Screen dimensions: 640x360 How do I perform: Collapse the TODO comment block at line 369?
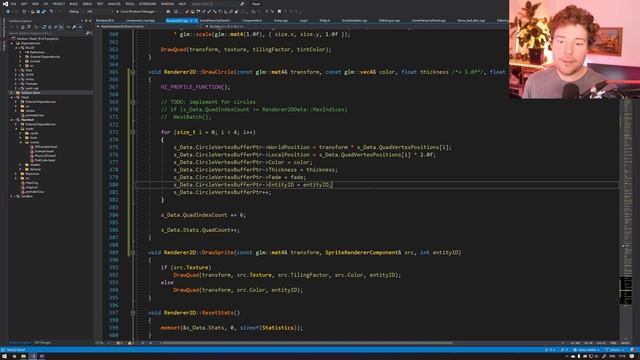click(133, 102)
